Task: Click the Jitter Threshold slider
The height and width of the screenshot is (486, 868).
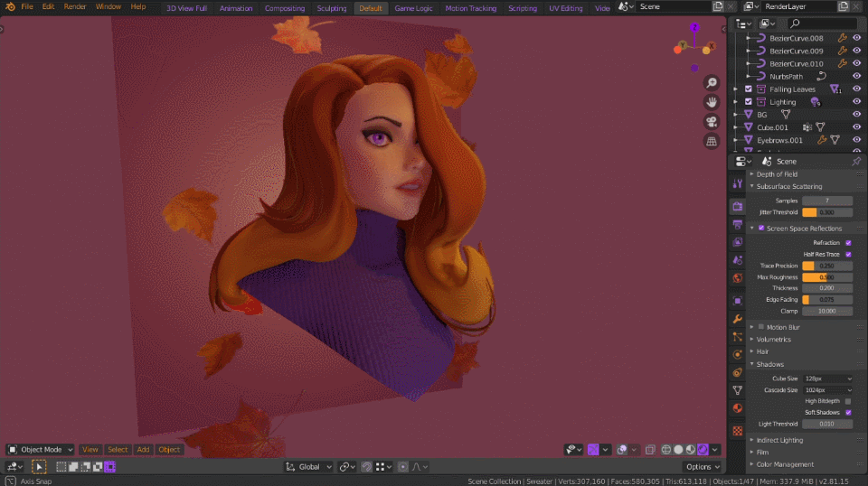Action: (x=827, y=212)
